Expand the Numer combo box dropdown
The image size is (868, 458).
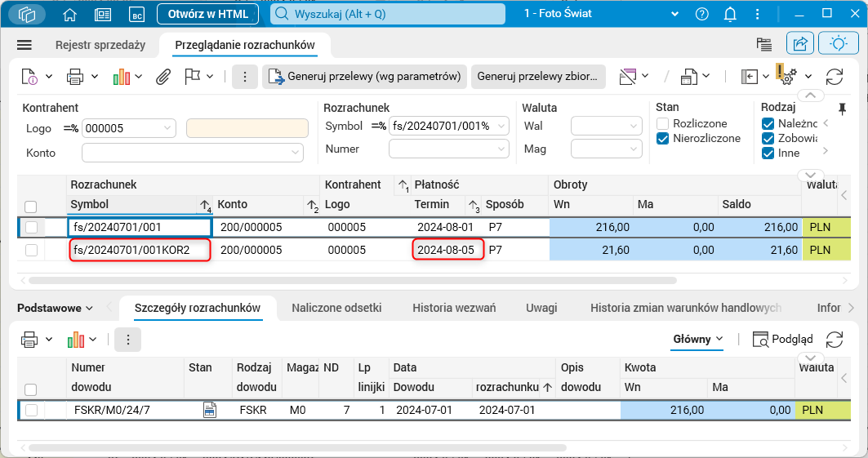point(501,149)
